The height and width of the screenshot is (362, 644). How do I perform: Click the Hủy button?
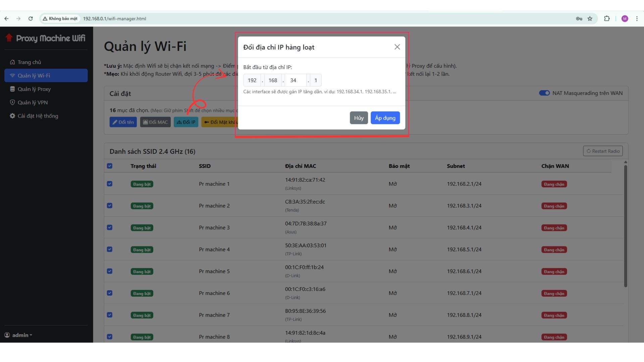click(x=359, y=118)
